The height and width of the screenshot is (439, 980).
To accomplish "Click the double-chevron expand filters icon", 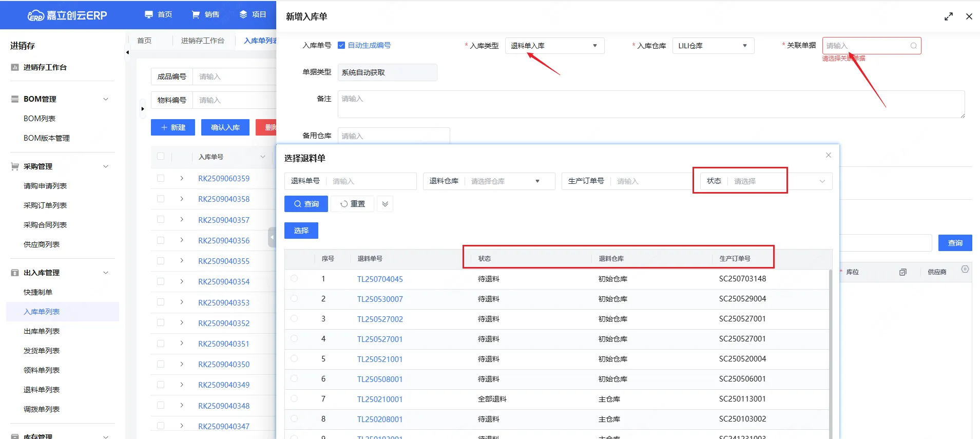I will pos(385,204).
